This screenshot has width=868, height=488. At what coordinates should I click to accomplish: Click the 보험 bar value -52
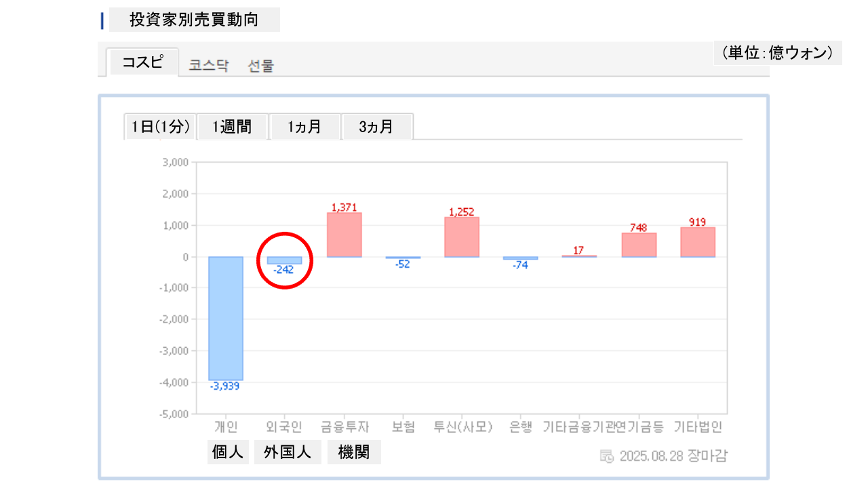point(403,264)
